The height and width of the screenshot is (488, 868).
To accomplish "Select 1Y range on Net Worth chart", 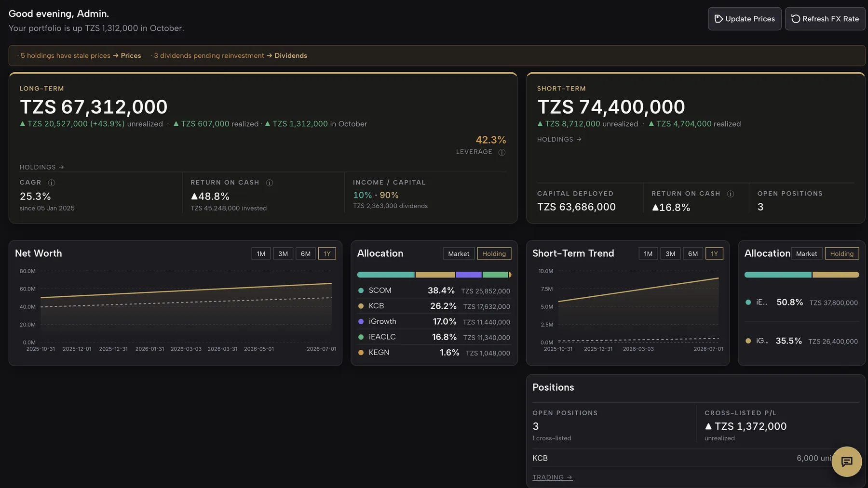I will pyautogui.click(x=327, y=254).
